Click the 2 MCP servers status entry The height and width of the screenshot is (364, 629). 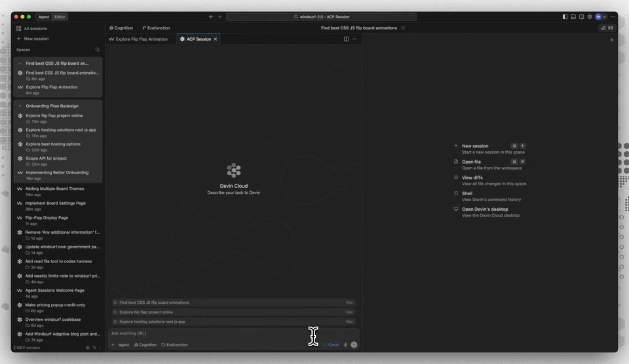click(26, 348)
